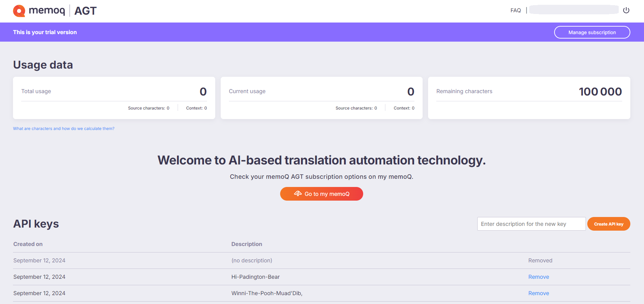Click the Current usage value 0
Viewport: 644px width, 304px height.
point(411,91)
